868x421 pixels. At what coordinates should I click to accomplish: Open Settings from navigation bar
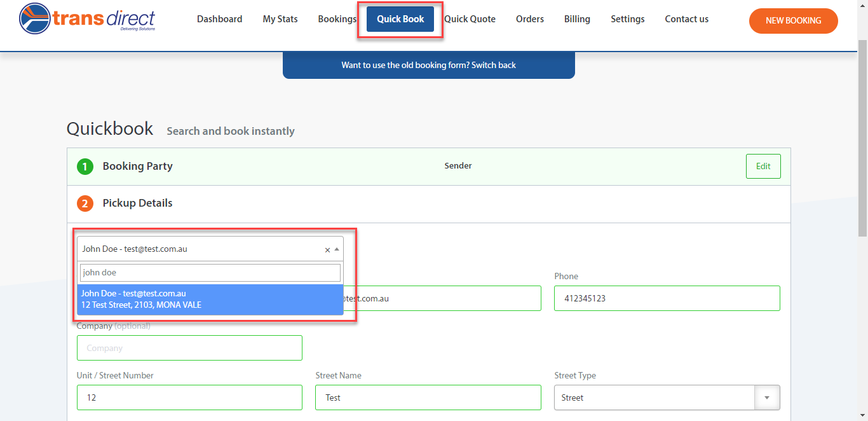[x=627, y=19]
